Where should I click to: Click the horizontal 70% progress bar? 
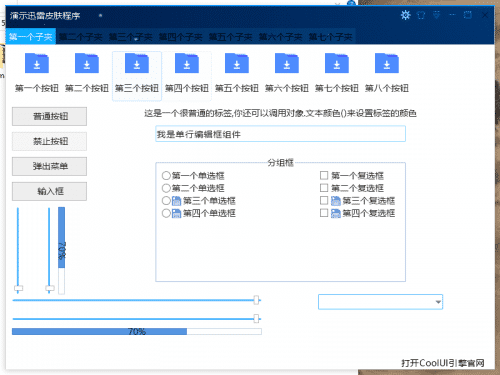pos(137,331)
